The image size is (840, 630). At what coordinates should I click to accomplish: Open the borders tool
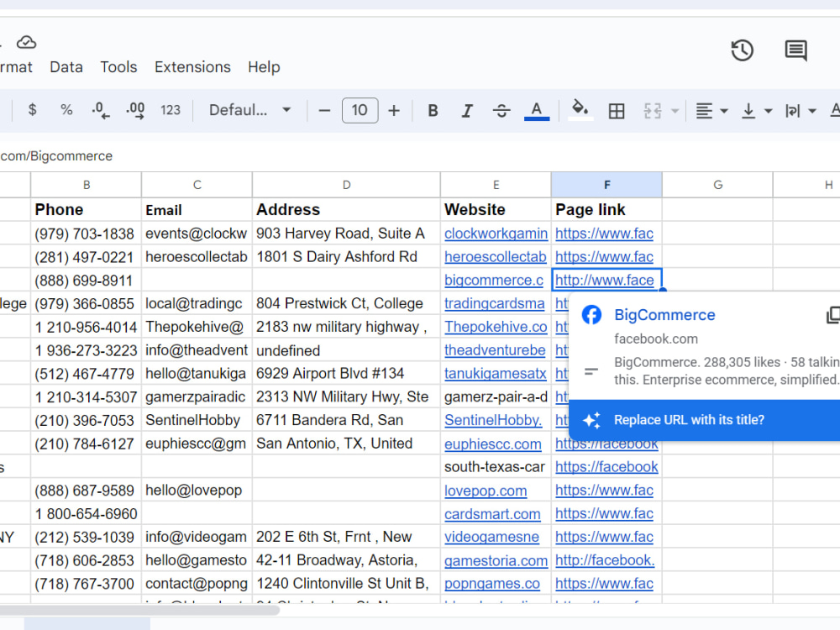click(616, 111)
